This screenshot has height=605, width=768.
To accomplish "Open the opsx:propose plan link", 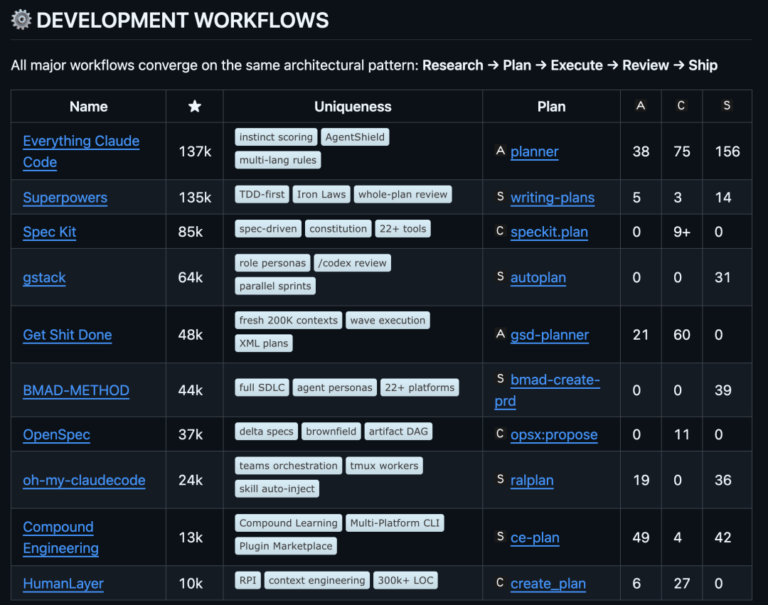I will pos(553,434).
